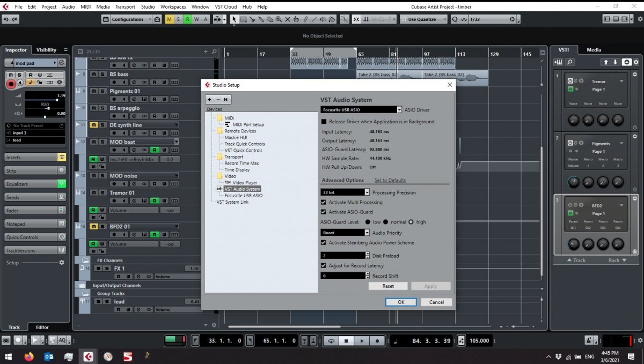Click the Redo arrow in the toolbar
The image size is (644, 364).
(14, 19)
